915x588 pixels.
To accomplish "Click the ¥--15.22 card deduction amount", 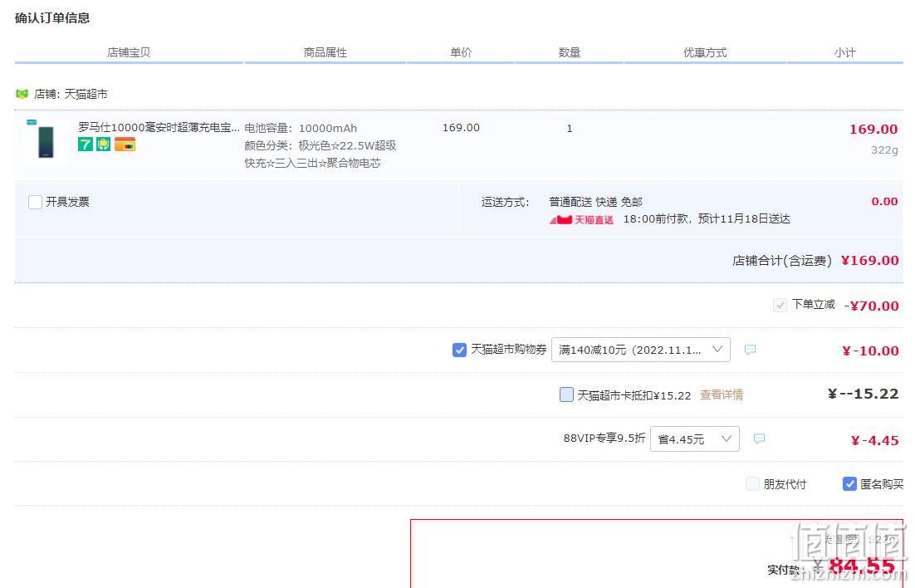I will pyautogui.click(x=864, y=394).
